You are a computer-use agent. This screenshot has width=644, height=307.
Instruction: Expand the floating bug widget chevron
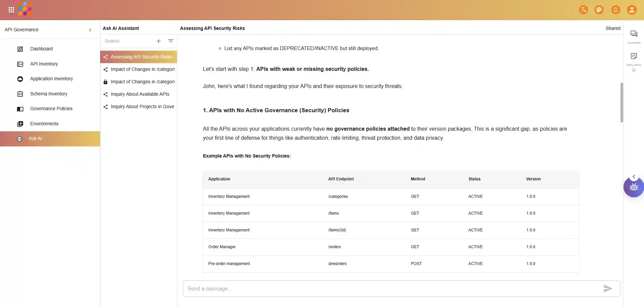(634, 177)
